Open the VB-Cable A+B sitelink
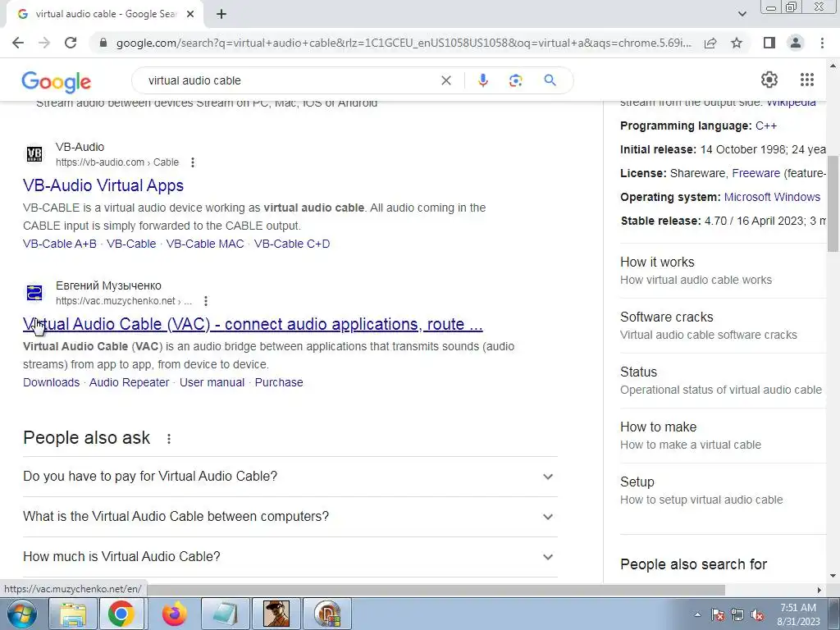The height and width of the screenshot is (630, 840). tap(60, 244)
